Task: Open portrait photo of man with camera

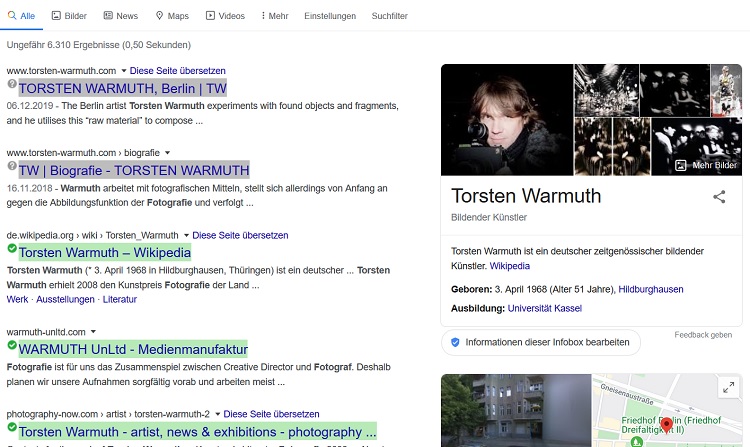Action: click(507, 120)
